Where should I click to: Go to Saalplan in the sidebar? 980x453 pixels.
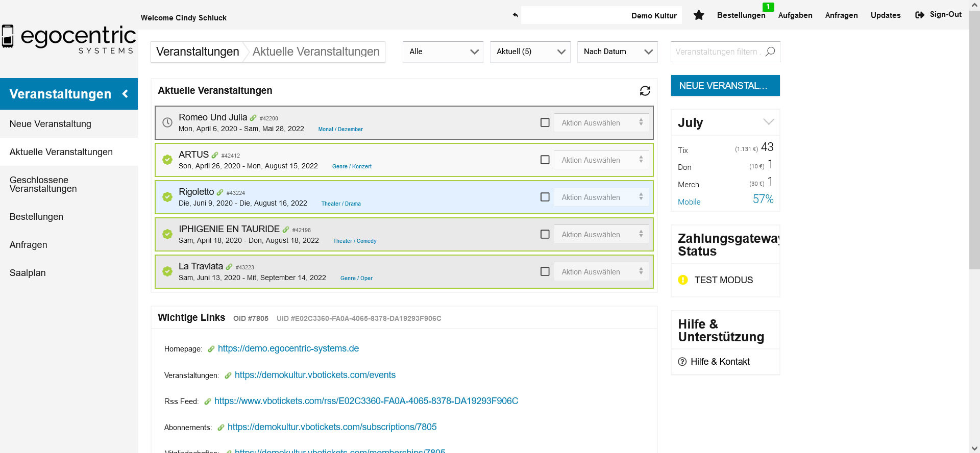[x=28, y=273]
